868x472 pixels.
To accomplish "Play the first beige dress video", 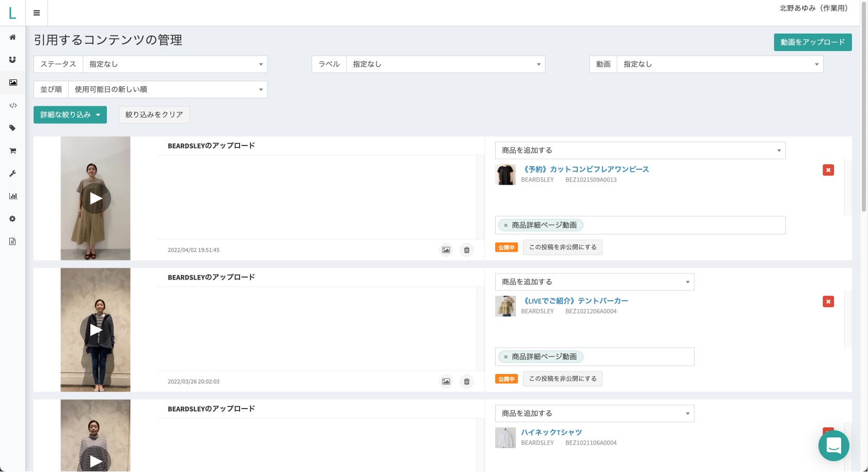I will (x=96, y=198).
